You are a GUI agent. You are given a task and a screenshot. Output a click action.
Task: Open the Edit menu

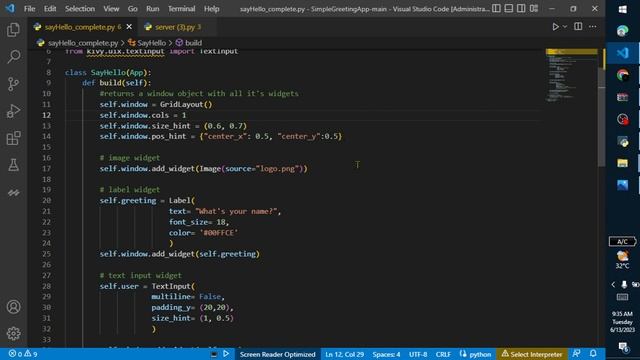point(50,9)
